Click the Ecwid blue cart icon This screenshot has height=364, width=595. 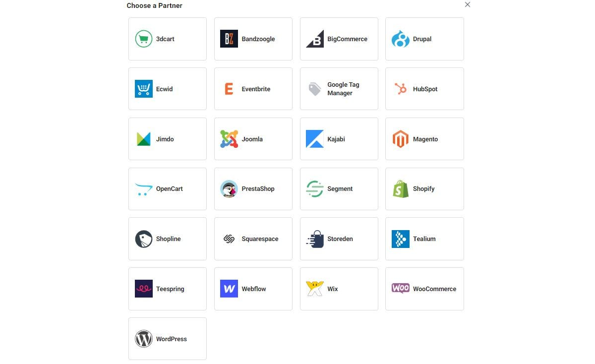pos(144,89)
